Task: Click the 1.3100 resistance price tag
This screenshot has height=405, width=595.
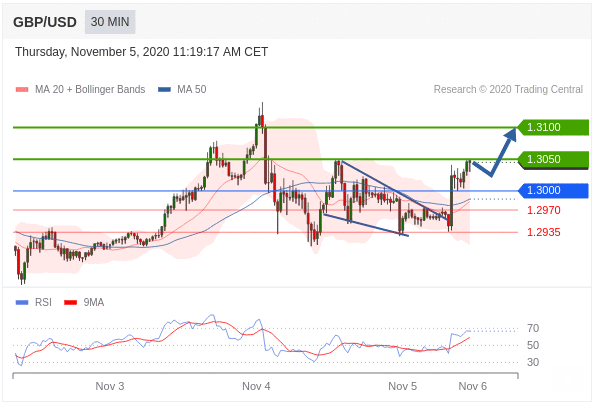Action: click(x=553, y=127)
